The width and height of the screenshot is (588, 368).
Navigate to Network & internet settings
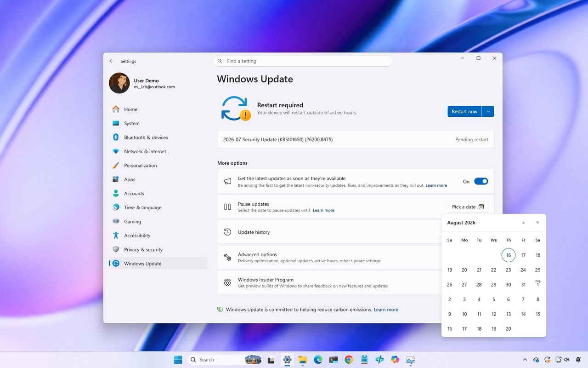[x=158, y=151]
